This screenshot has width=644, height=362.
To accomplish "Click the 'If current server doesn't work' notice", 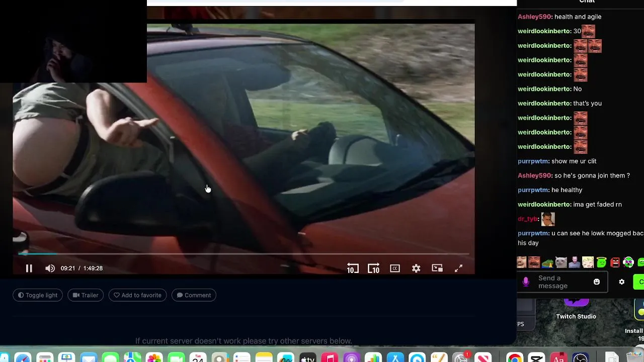I will pos(244,341).
